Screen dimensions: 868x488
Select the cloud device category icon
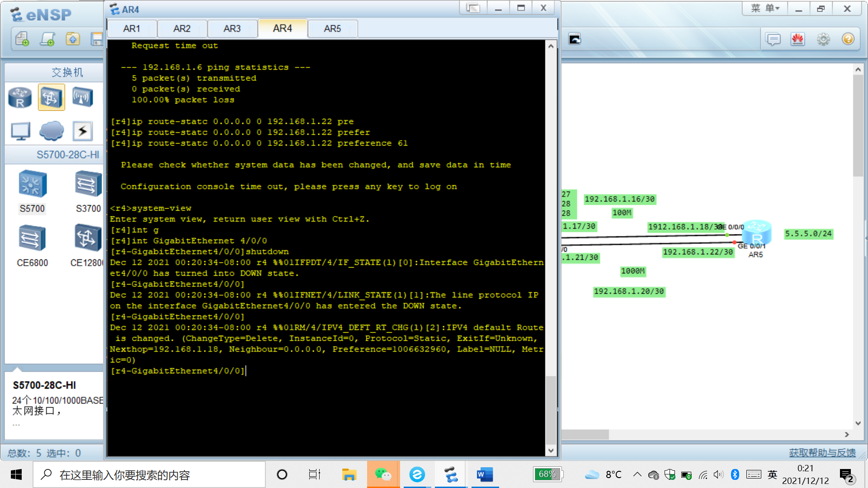[51, 131]
